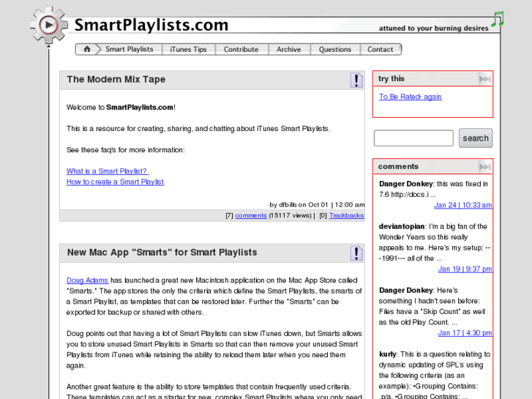532x399 pixels.
Task: Click the gear play logo icon
Action: 48,25
